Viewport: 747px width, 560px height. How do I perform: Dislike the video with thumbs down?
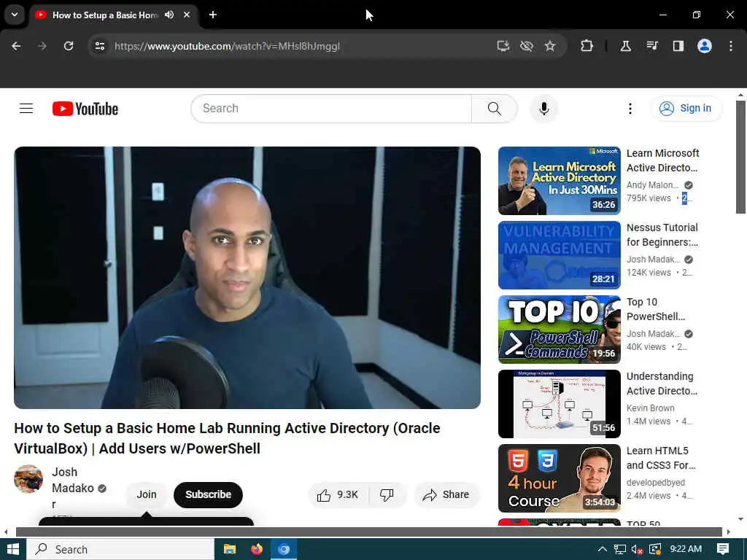387,495
